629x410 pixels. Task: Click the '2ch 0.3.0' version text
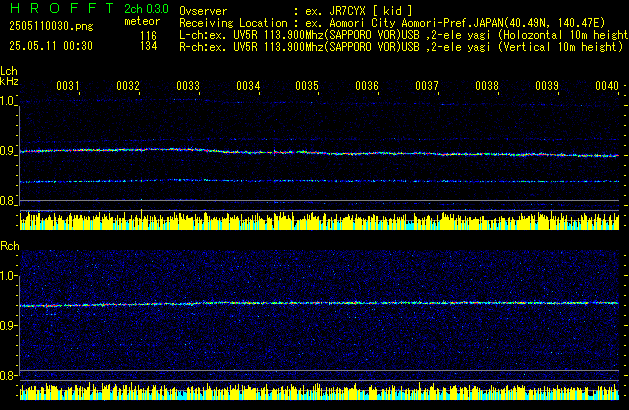[x=146, y=9]
